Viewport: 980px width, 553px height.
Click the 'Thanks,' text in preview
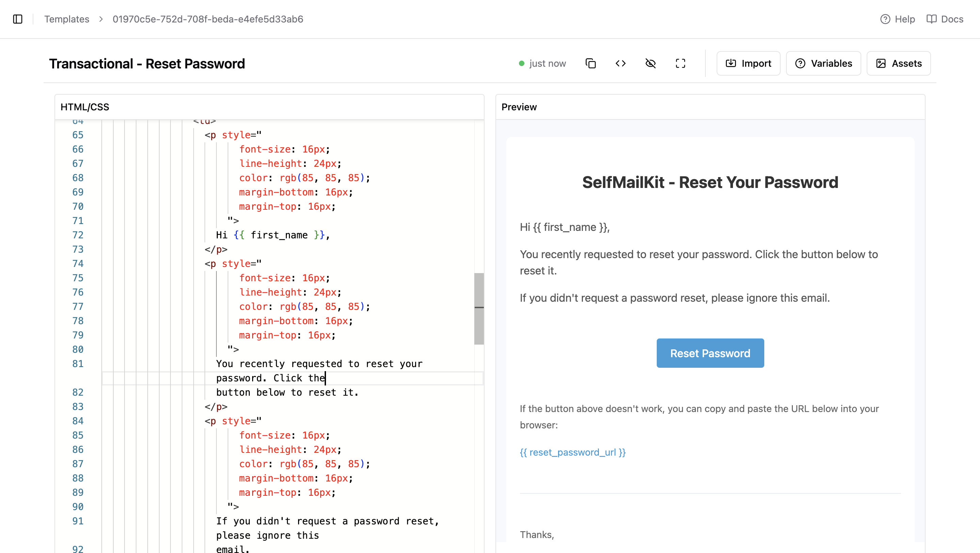[x=537, y=534]
